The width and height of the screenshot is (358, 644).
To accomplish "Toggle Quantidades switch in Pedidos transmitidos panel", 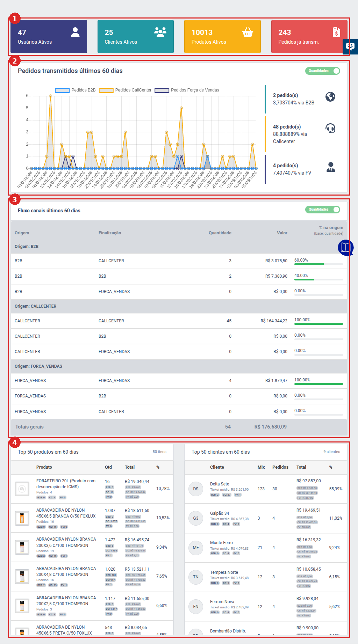I will pyautogui.click(x=322, y=71).
